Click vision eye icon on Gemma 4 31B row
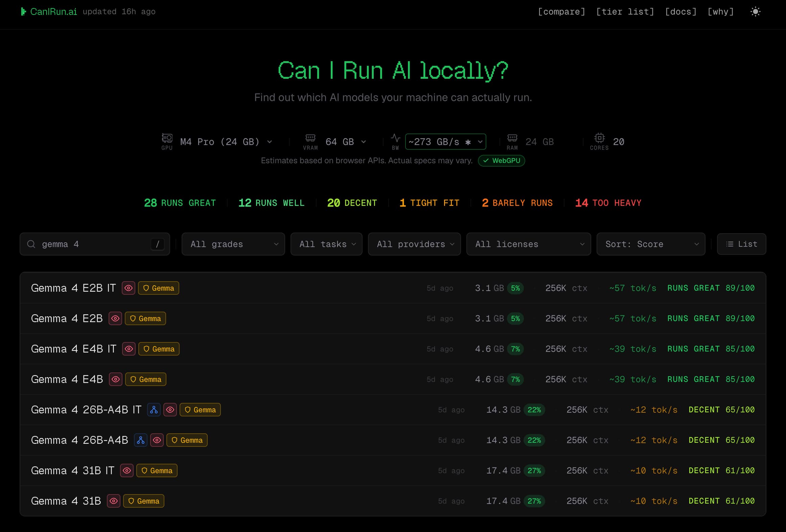 click(114, 501)
